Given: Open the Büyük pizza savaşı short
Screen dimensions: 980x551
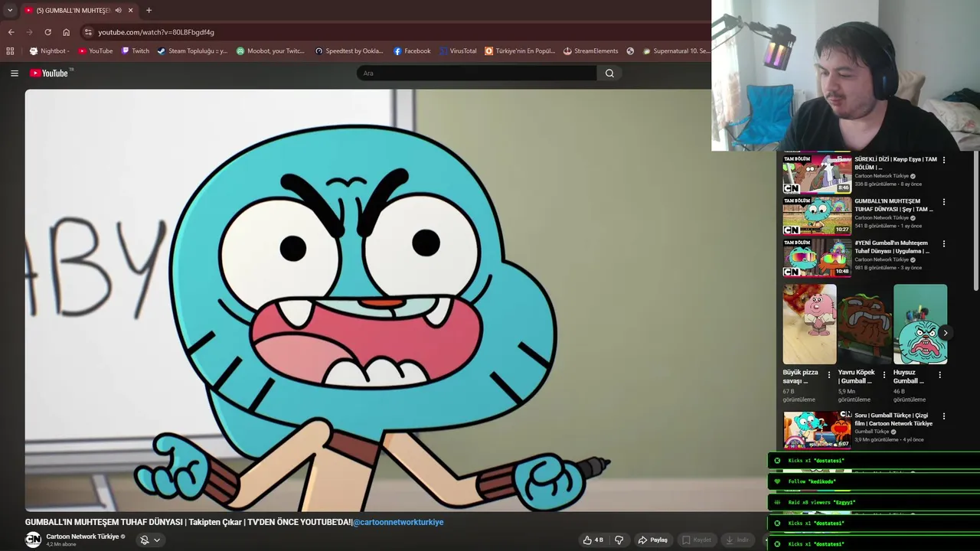Looking at the screenshot, I should 809,324.
